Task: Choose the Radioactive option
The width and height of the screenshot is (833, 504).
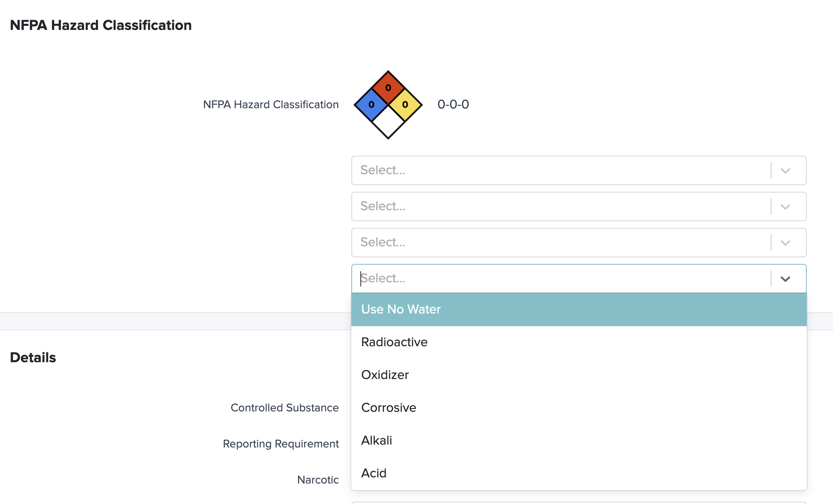Action: (394, 342)
